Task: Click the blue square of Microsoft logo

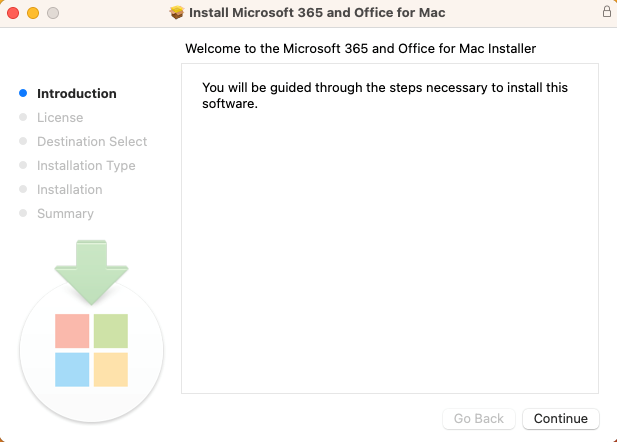Action: [x=72, y=370]
